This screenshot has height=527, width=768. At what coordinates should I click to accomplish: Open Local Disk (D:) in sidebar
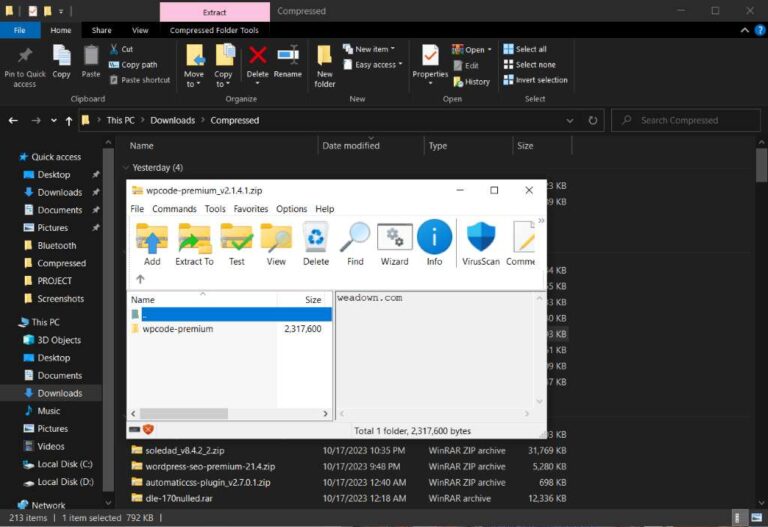65,482
